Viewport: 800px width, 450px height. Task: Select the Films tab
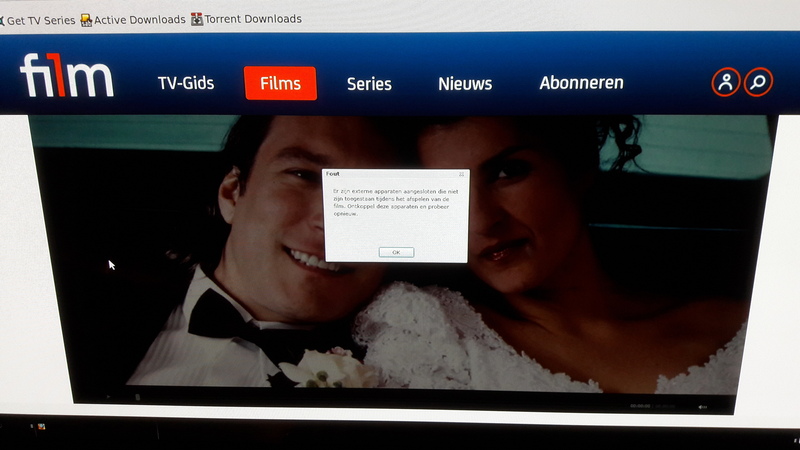click(x=280, y=83)
